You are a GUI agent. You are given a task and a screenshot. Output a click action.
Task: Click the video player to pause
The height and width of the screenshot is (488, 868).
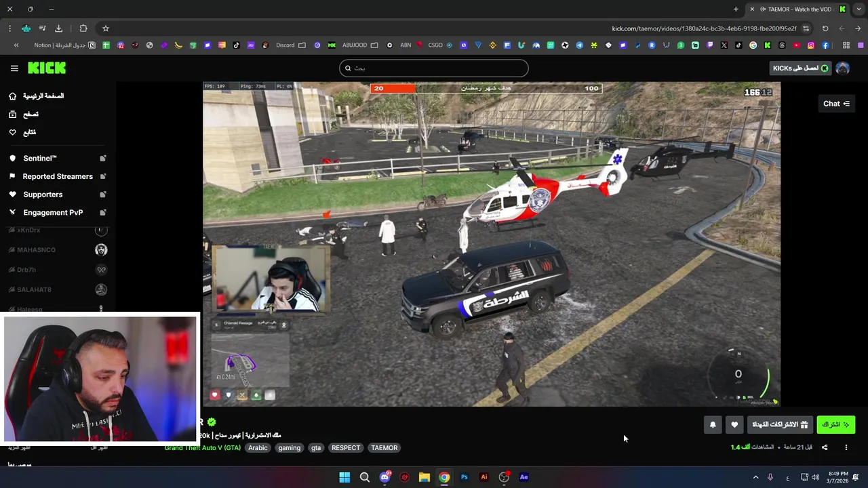(492, 244)
